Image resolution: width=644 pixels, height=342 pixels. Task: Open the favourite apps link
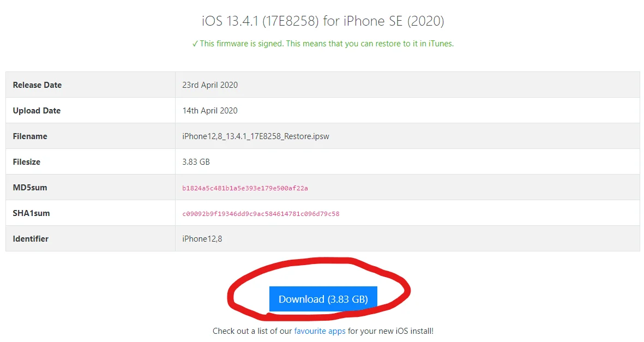[320, 331]
